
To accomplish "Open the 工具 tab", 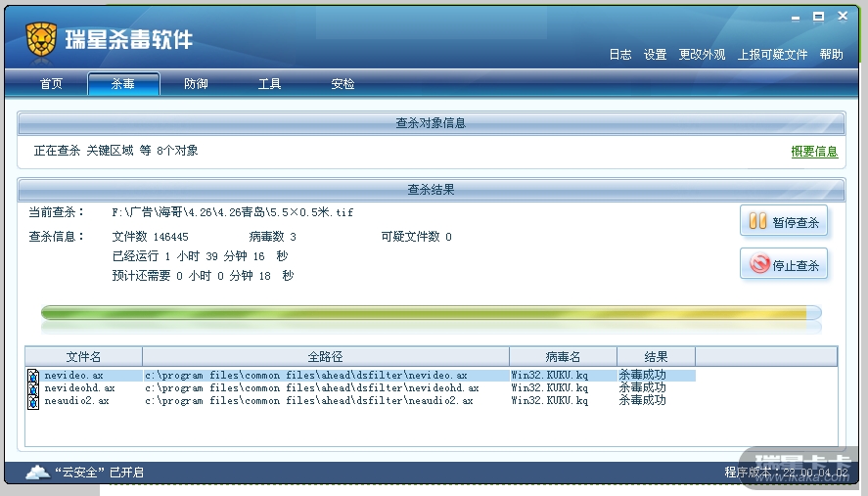I will coord(269,83).
